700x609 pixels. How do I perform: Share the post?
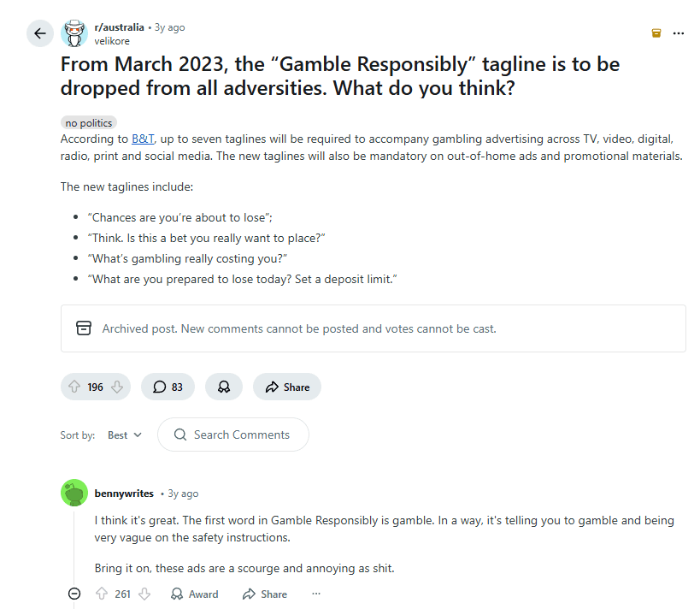pos(287,387)
